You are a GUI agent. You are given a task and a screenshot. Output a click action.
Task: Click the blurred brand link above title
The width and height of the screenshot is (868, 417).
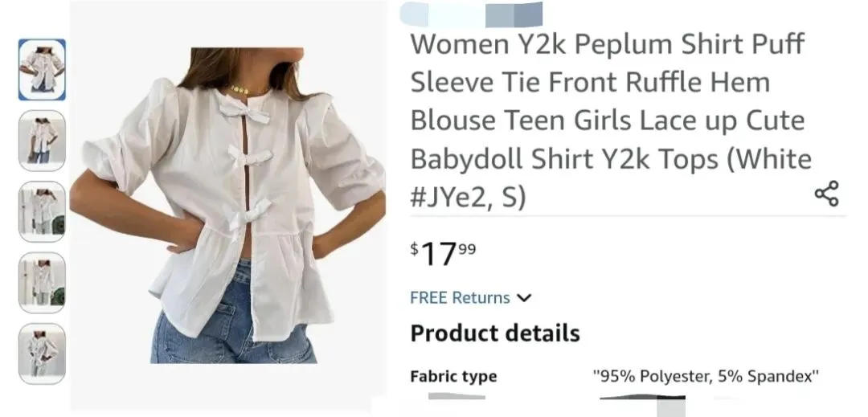[471, 14]
